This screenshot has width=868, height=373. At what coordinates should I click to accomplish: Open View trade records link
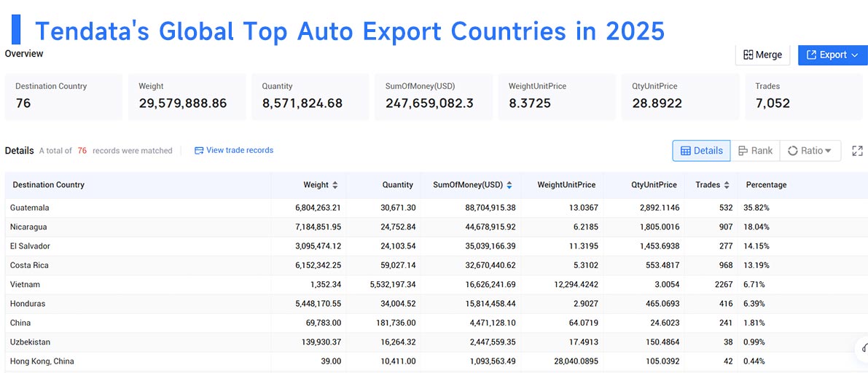(x=234, y=150)
